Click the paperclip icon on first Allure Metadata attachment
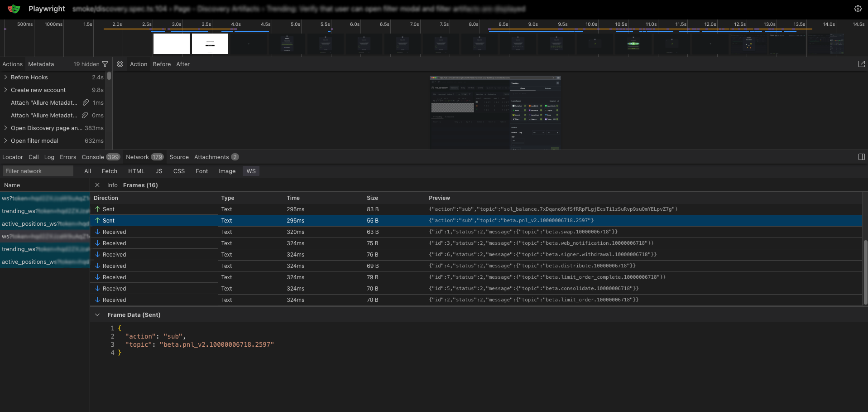Viewport: 868px width, 412px height. point(86,102)
